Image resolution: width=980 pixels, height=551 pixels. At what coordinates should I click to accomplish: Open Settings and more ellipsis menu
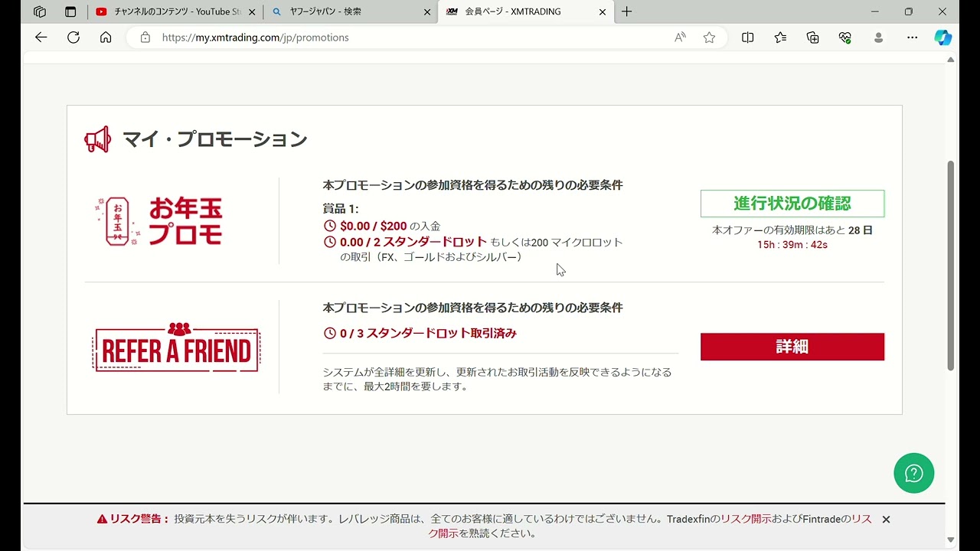click(x=912, y=37)
